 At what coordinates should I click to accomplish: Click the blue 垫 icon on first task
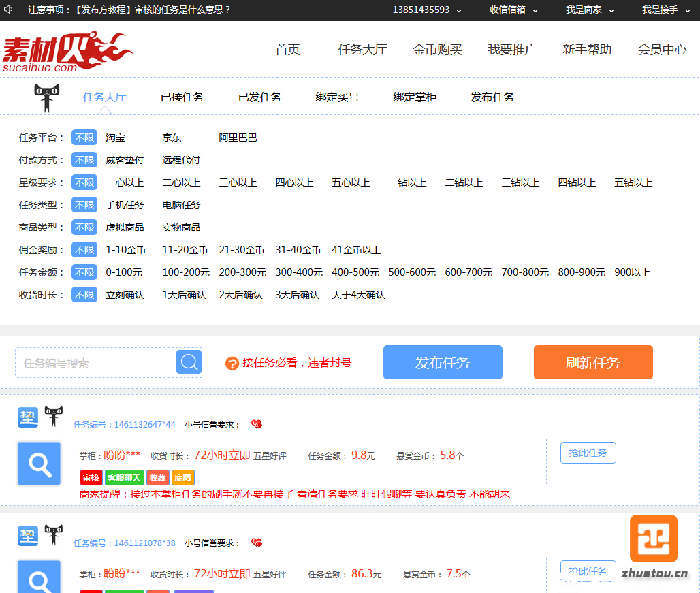pos(28,417)
